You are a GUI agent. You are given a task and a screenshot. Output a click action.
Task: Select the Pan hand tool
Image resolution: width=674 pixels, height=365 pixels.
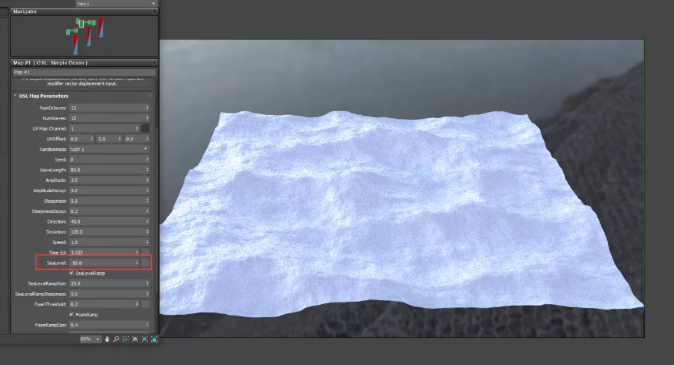[107, 339]
